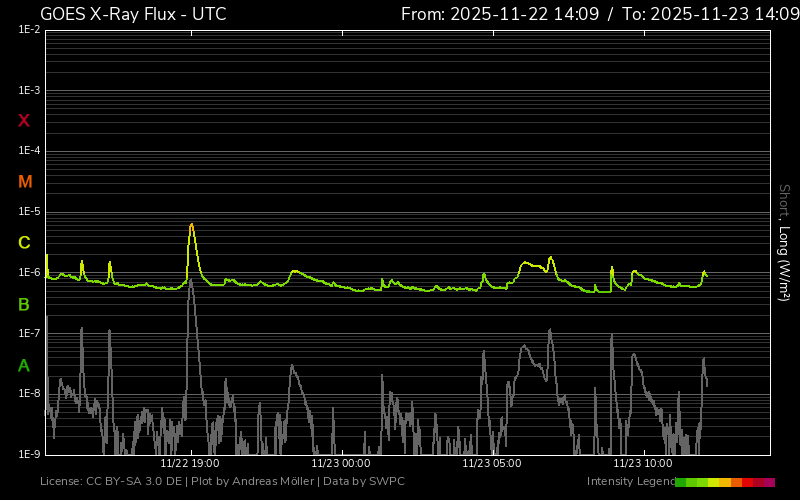Click the tallest yellow flare peak
The height and width of the screenshot is (500, 800).
191,225
